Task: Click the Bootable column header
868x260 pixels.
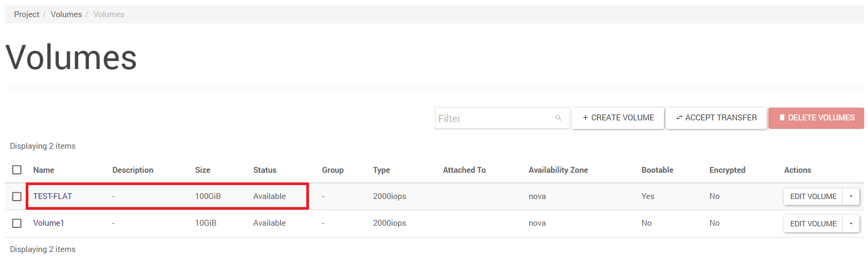Action: click(657, 170)
